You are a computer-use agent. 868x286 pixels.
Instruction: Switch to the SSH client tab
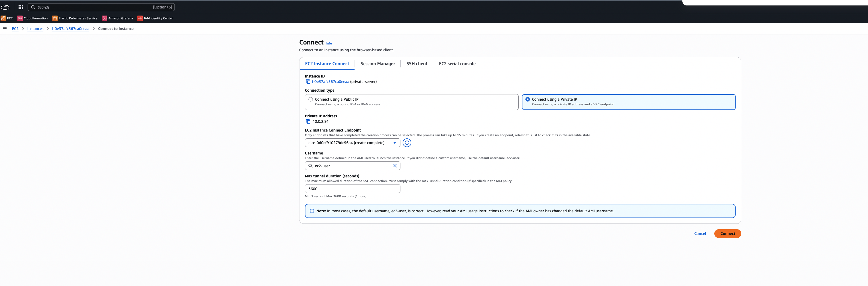(417, 64)
